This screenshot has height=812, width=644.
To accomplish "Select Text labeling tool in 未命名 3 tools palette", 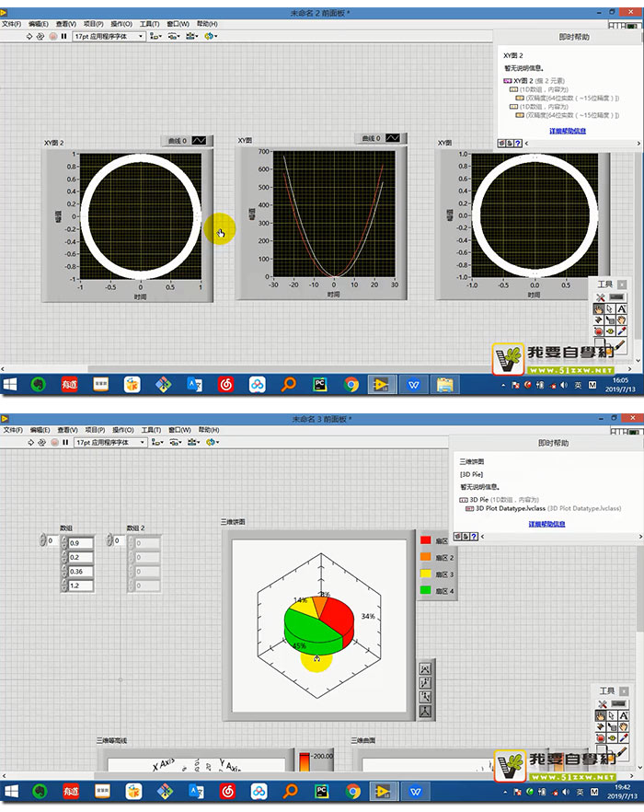I will pyautogui.click(x=624, y=715).
